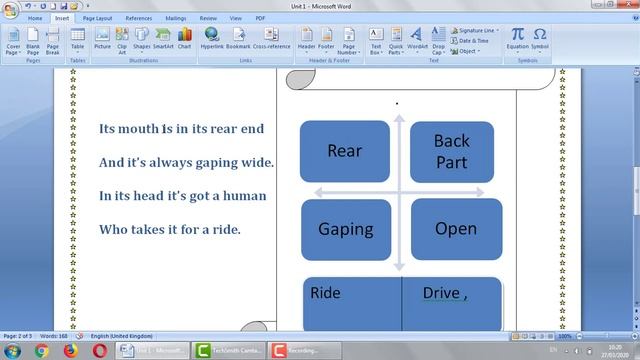Insert a Signature Line
Viewport: 640px width, 360px height.
coord(475,31)
